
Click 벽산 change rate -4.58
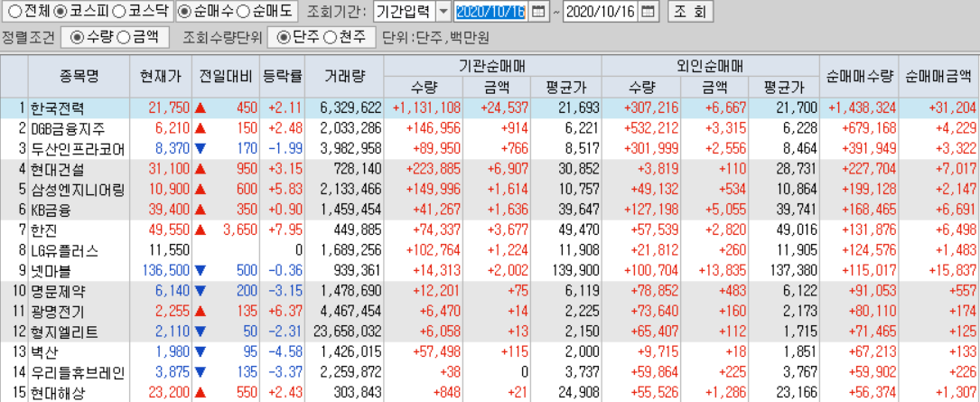point(287,352)
